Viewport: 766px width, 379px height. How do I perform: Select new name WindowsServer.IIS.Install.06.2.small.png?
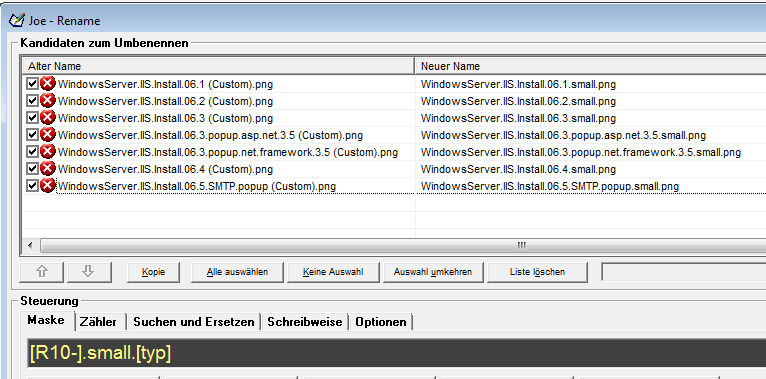coord(518,101)
